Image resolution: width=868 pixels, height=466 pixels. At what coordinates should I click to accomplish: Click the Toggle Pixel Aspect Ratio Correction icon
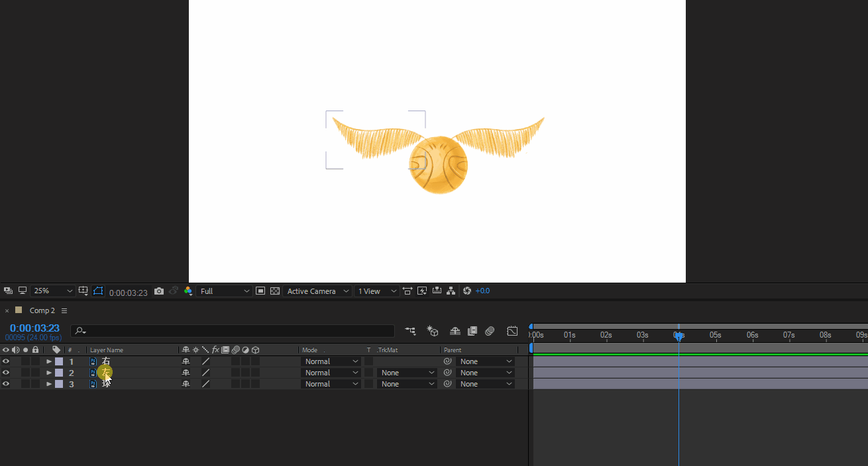407,291
